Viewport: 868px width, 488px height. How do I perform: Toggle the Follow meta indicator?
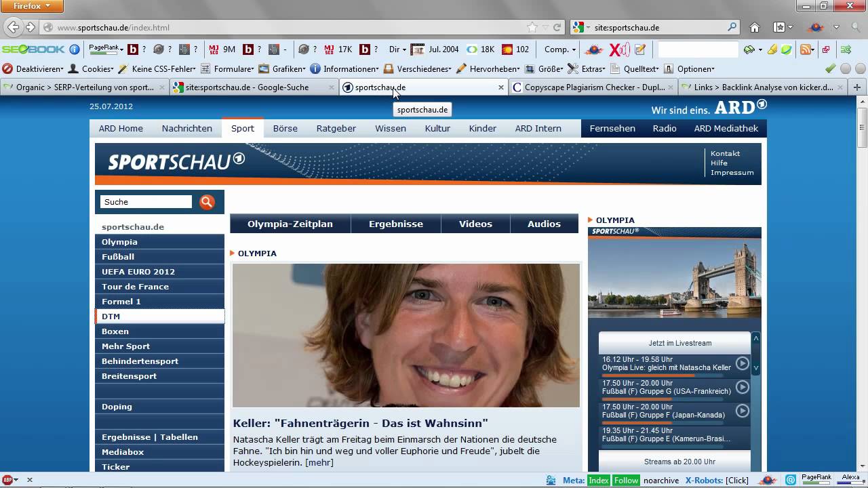(x=626, y=480)
